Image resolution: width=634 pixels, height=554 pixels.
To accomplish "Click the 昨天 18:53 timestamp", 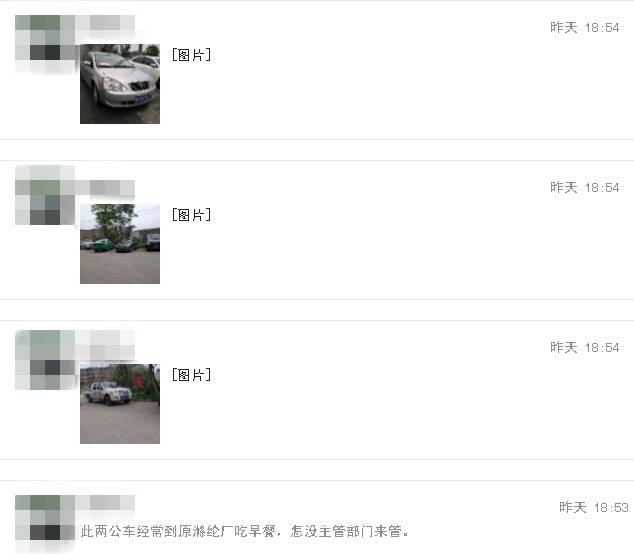I will pyautogui.click(x=594, y=507).
